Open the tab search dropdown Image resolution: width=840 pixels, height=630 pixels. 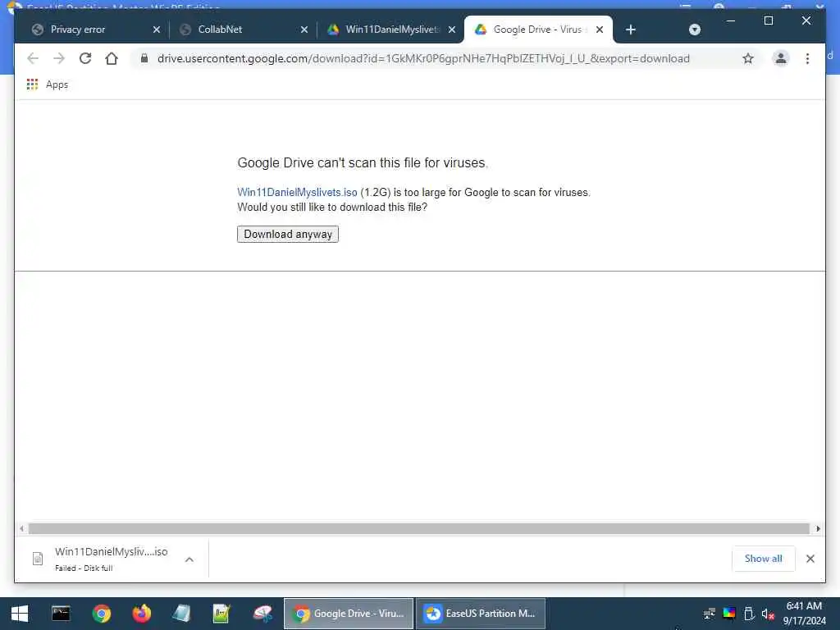click(x=695, y=30)
